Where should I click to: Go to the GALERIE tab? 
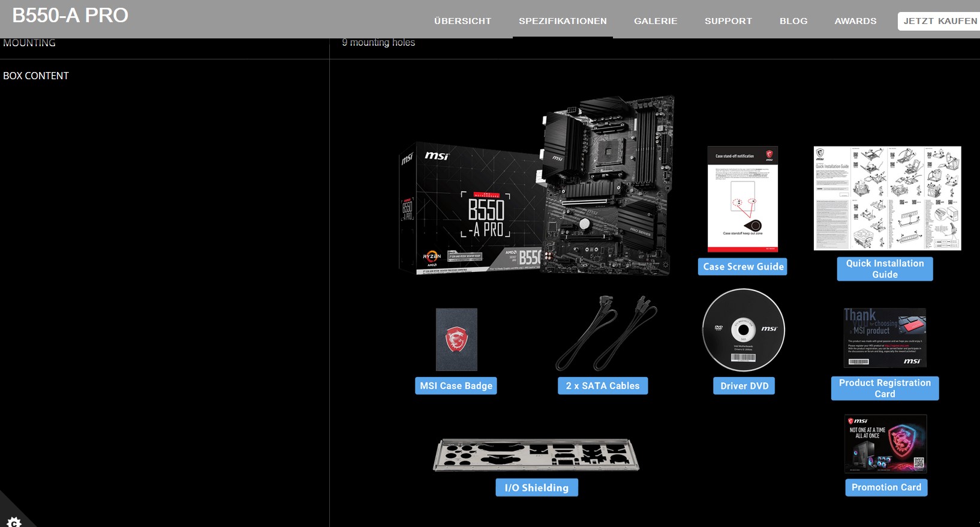click(x=656, y=21)
